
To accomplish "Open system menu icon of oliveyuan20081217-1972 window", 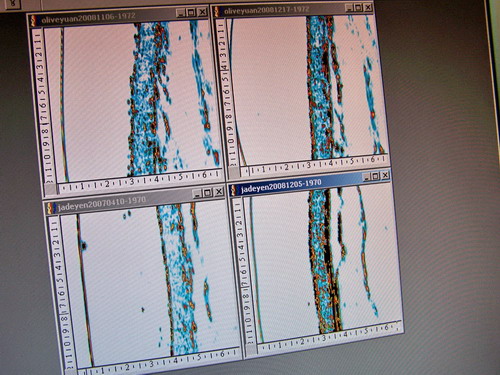I will (x=217, y=12).
